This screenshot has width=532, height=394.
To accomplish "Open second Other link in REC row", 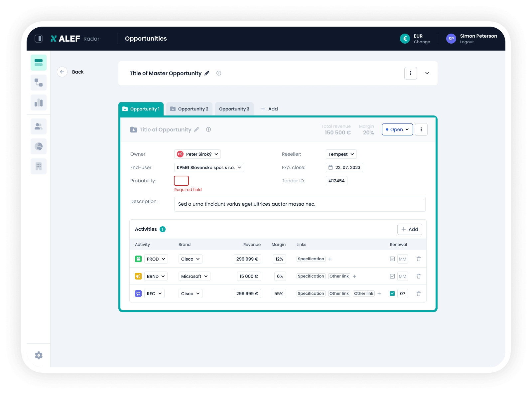I will point(364,294).
